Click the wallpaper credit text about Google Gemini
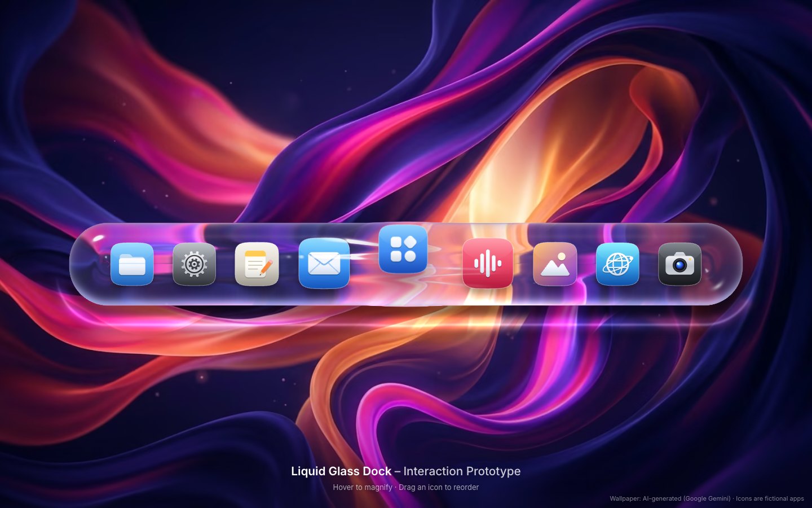 707,498
